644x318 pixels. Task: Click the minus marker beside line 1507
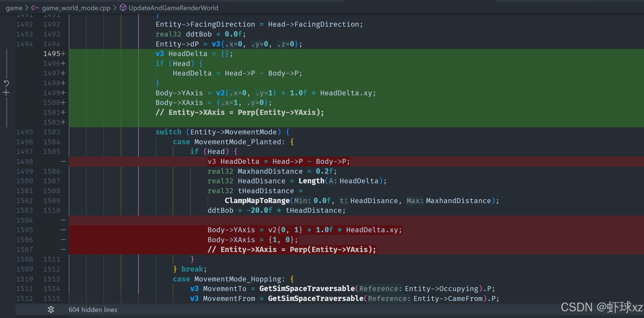(x=63, y=250)
